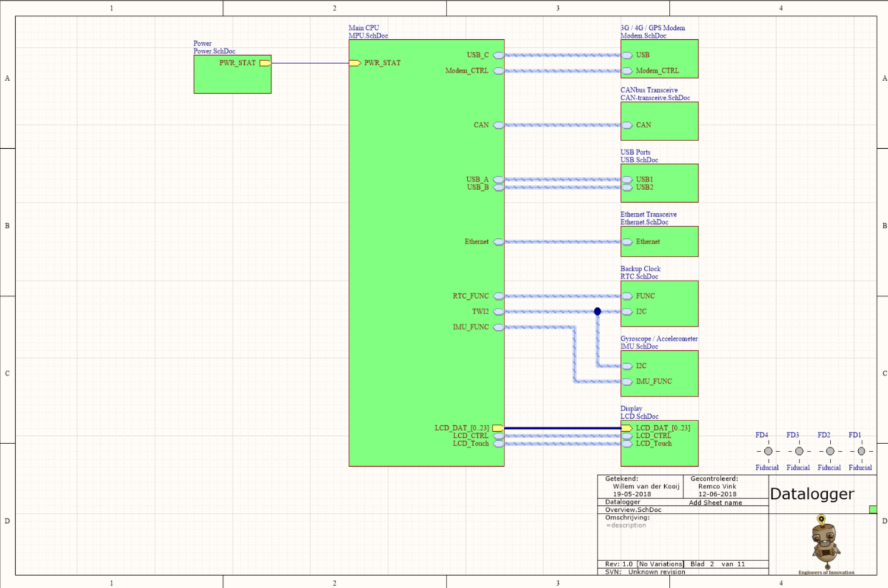The width and height of the screenshot is (888, 588).
Task: Click the 'Backup Clock' designator text
Action: click(640, 269)
